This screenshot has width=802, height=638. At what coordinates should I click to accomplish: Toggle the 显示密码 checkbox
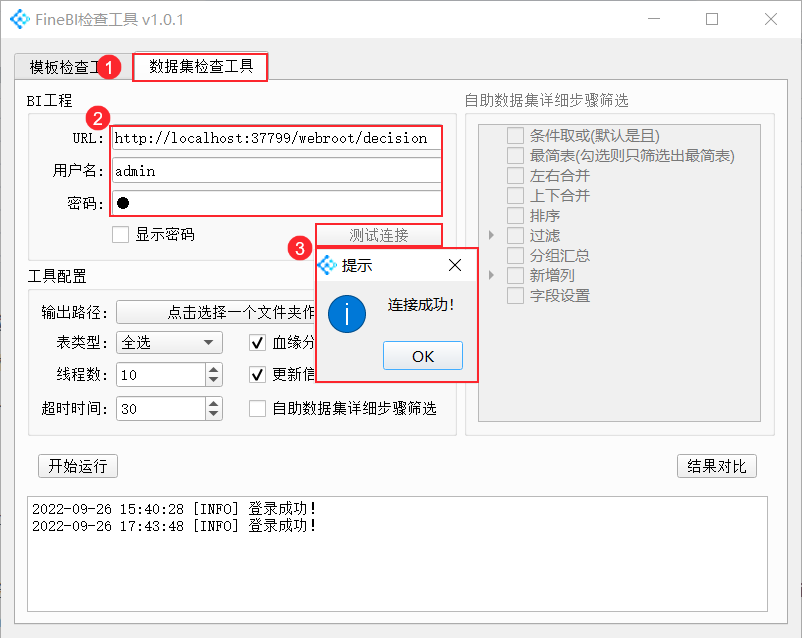tap(121, 235)
